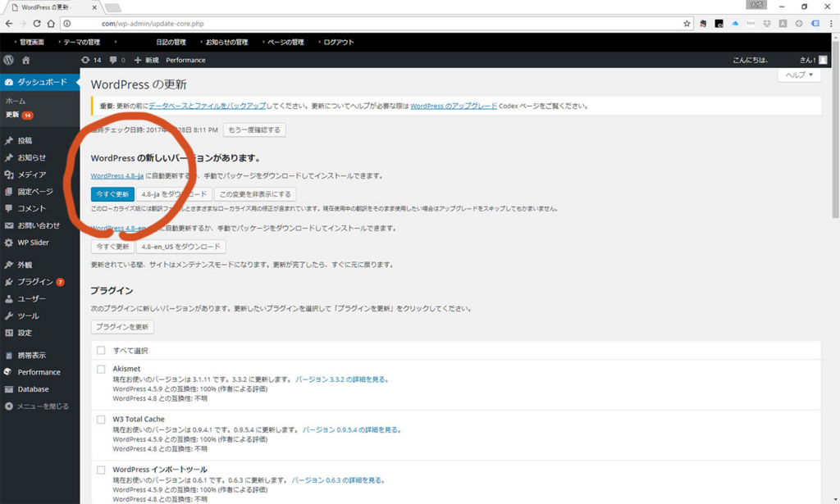This screenshot has height=504, width=840.
Task: Open the 14 updates indicator in admin bar
Action: [x=91, y=60]
